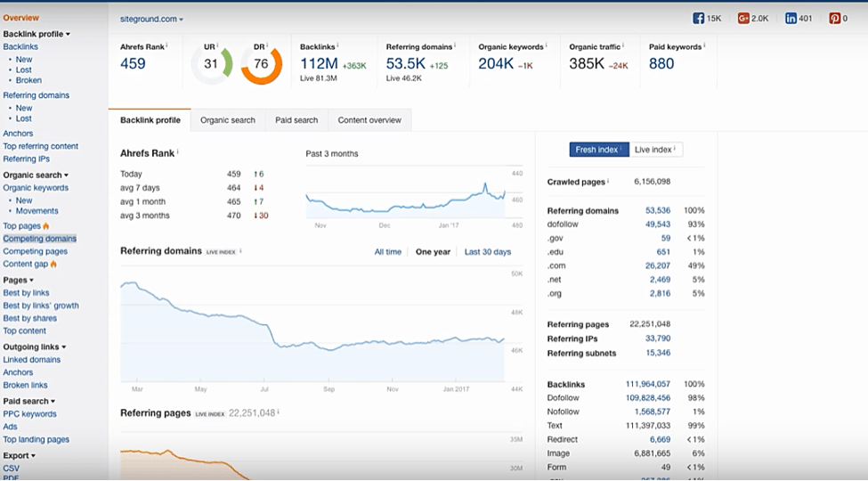Screen dimensions: 868x481
Task: Go to Overview in sidebar
Action: click(x=21, y=18)
